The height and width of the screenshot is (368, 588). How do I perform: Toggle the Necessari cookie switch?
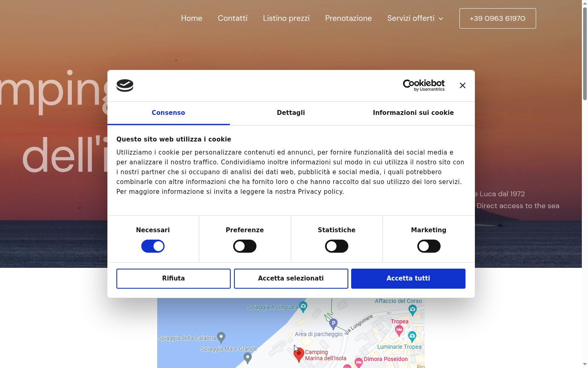coord(153,246)
